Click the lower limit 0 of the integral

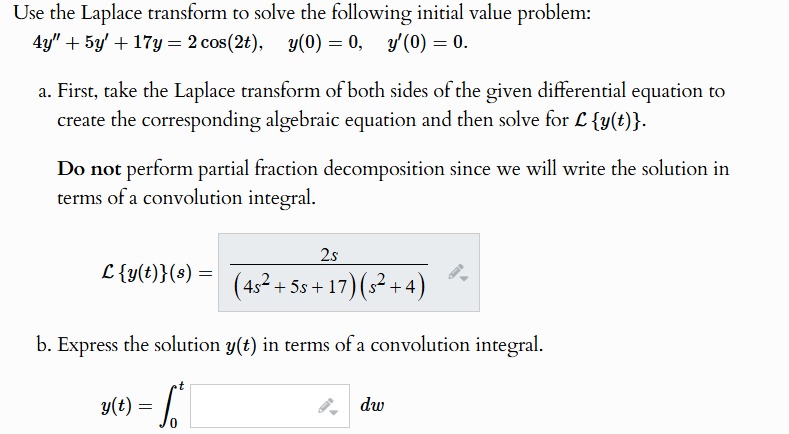[173, 423]
